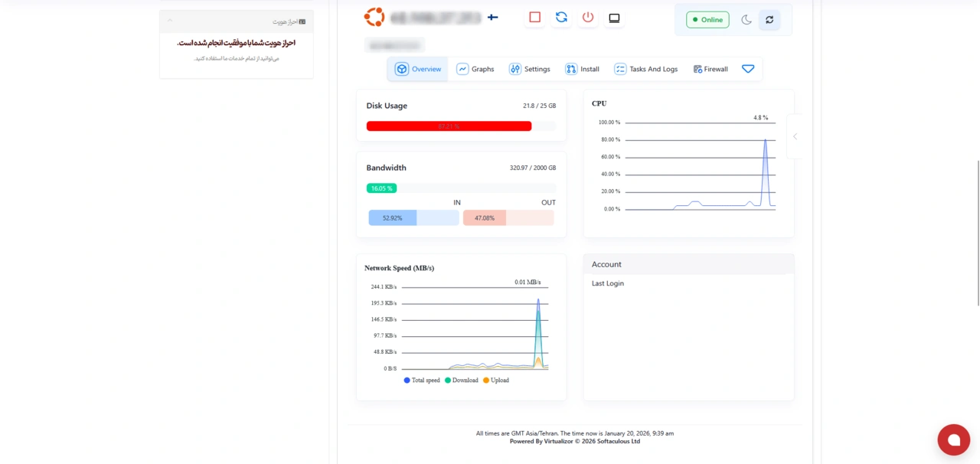Toggle Upload series in network legend
This screenshot has width=980, height=464.
pos(495,381)
